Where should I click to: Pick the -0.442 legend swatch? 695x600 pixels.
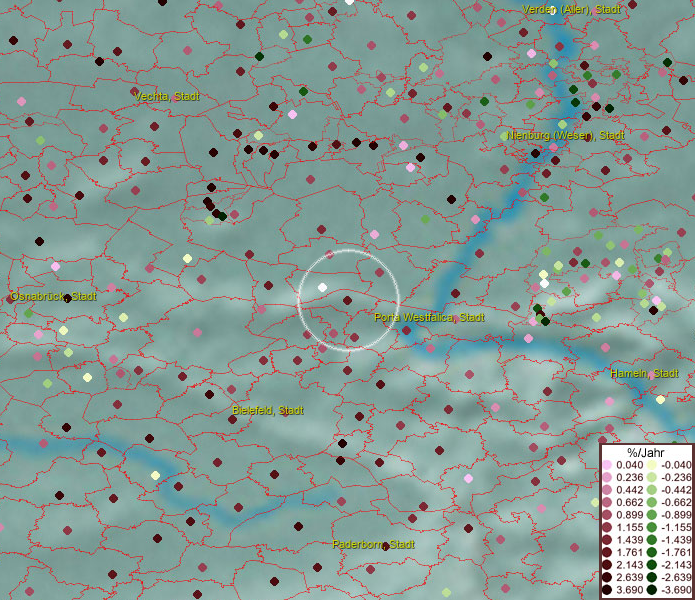pos(652,490)
